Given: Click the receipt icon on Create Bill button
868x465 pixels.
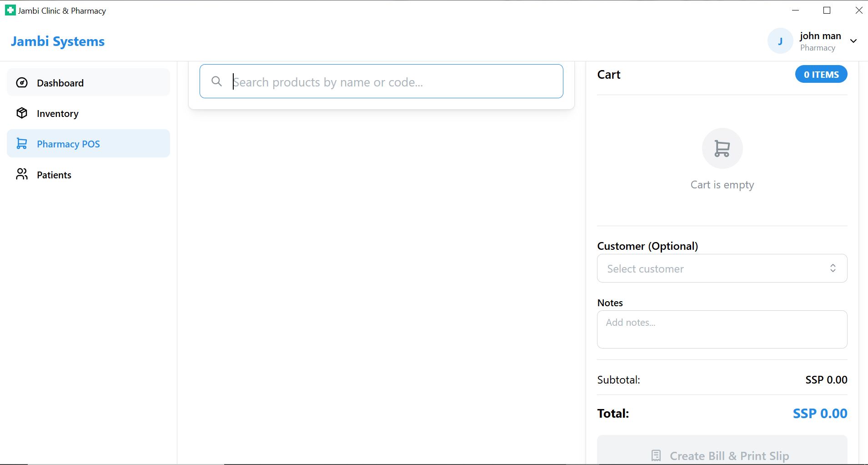Looking at the screenshot, I should [656, 455].
